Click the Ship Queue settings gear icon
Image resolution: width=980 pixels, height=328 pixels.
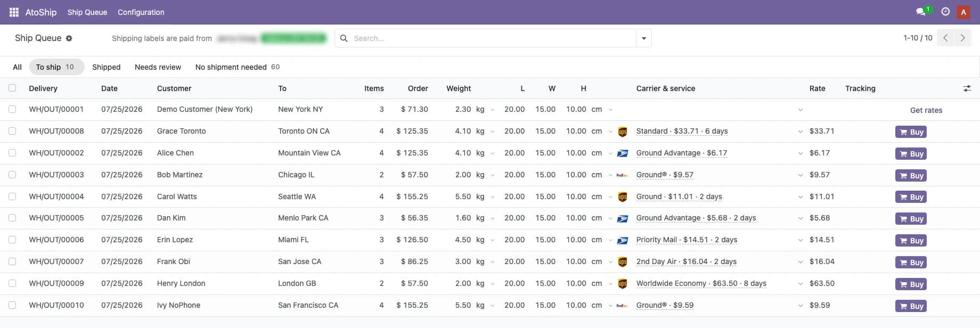[x=69, y=38]
